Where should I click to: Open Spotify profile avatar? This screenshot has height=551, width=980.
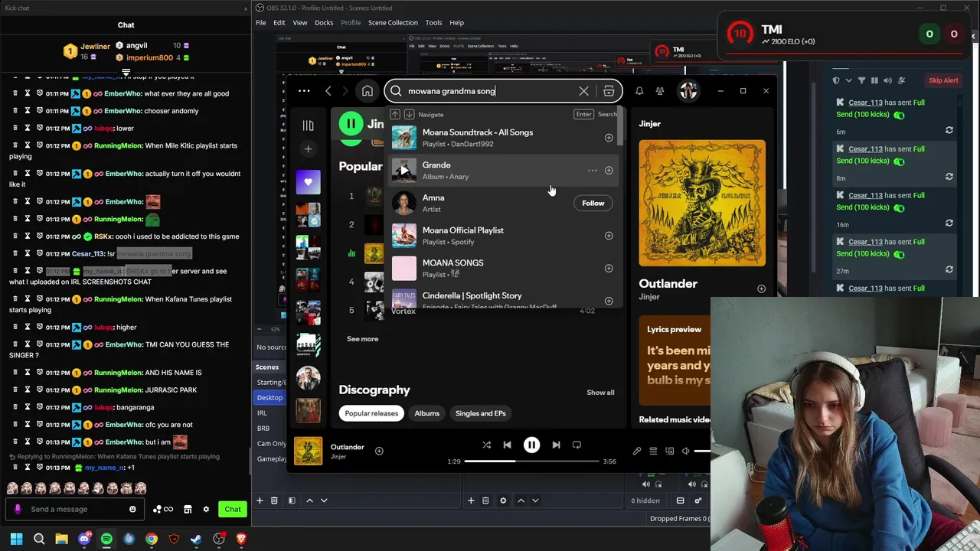(x=688, y=91)
